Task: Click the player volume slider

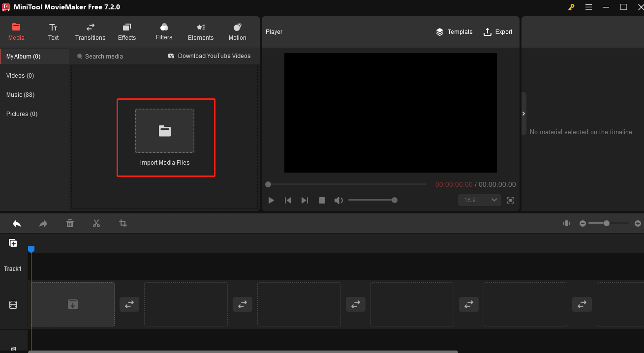Action: click(x=372, y=200)
